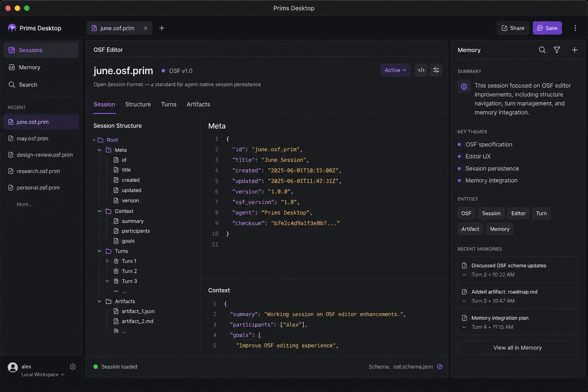Click the june.osf.prim tab file icon

click(94, 28)
